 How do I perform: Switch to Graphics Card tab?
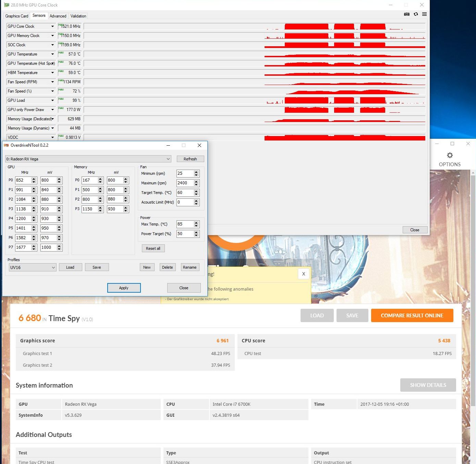[16, 16]
